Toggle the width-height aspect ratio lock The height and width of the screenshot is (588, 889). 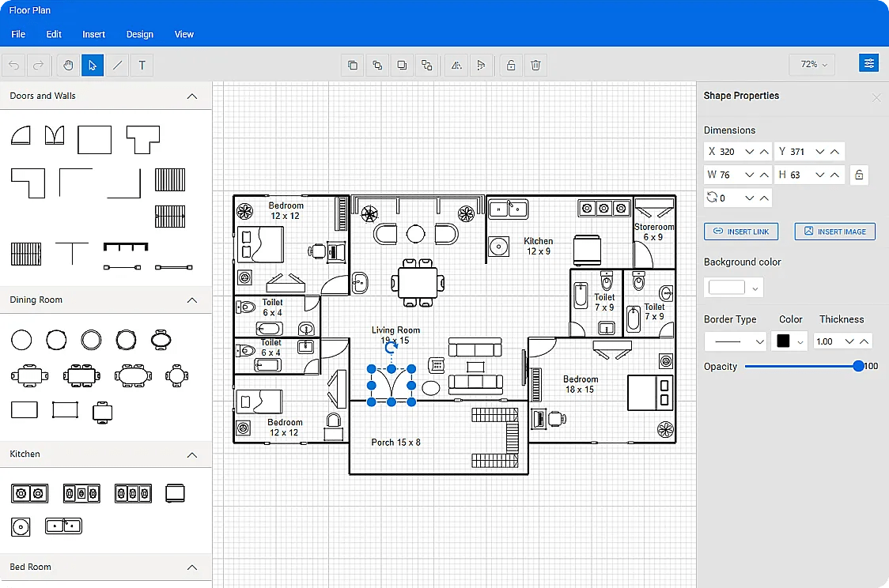coord(859,174)
